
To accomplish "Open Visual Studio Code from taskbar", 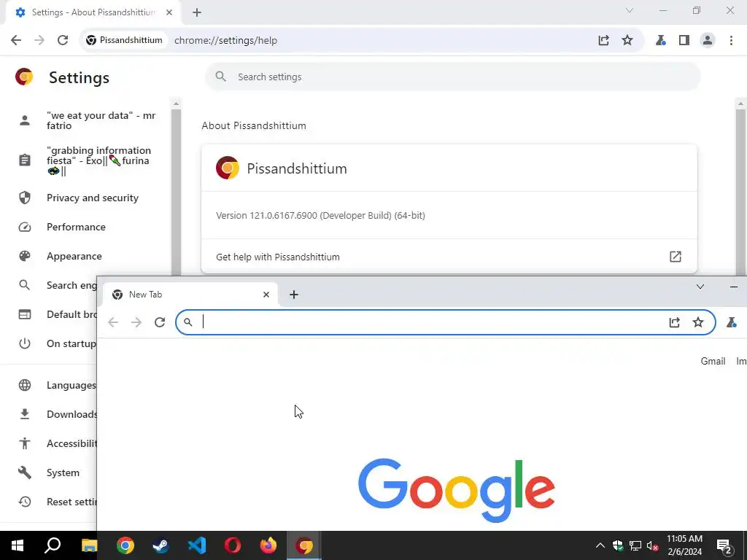I will [x=197, y=545].
